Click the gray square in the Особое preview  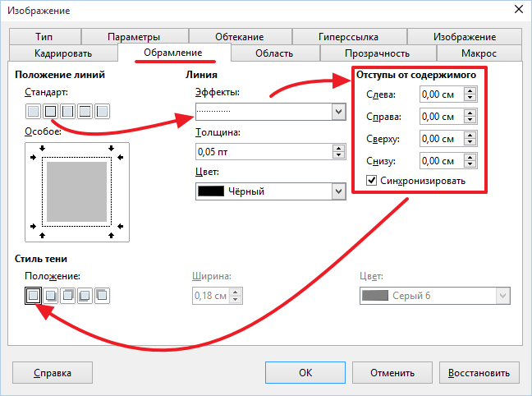[x=76, y=191]
